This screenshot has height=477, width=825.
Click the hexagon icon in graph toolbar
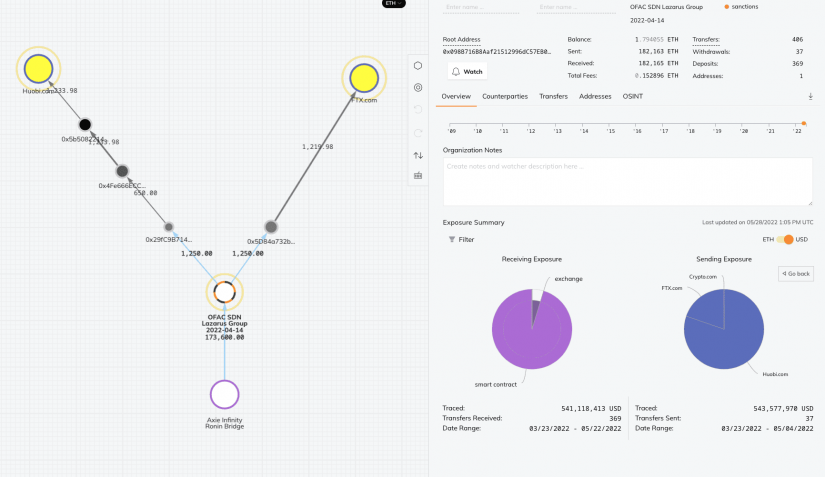pyautogui.click(x=418, y=66)
